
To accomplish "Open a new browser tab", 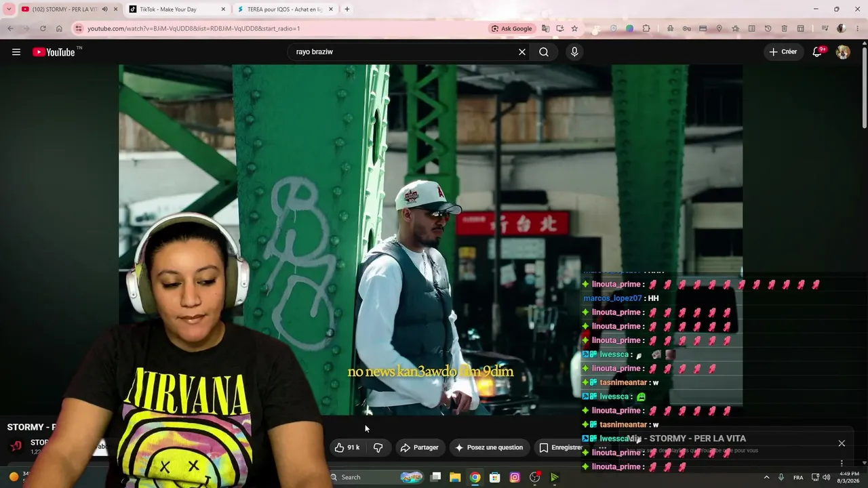I will [347, 9].
